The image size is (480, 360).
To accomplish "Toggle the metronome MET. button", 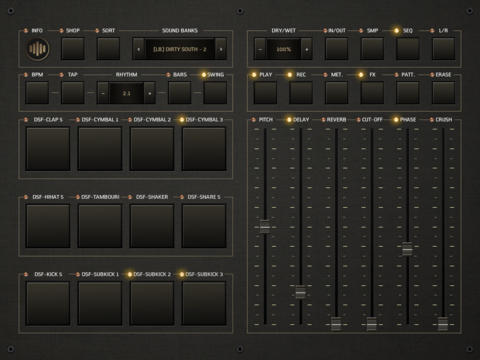I will tap(336, 93).
